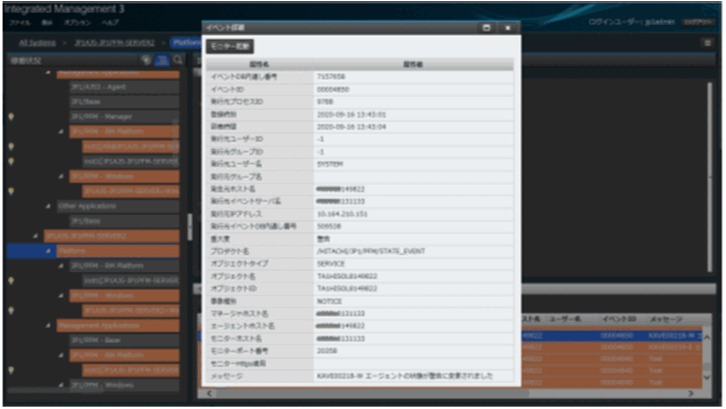Viewport: 726px width, 409px height.
Task: Collapse the grey JP1/PFM - Windows node
Action: pos(61,385)
